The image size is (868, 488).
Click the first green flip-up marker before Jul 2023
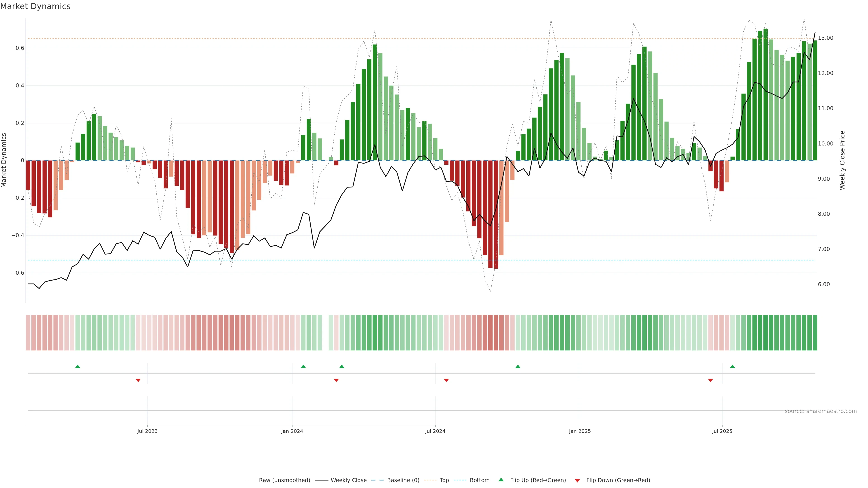[x=78, y=366]
